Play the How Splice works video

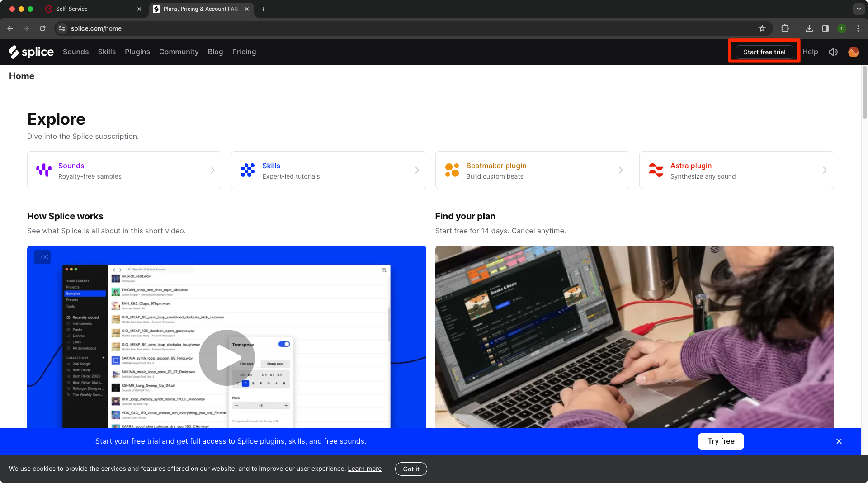(x=227, y=358)
